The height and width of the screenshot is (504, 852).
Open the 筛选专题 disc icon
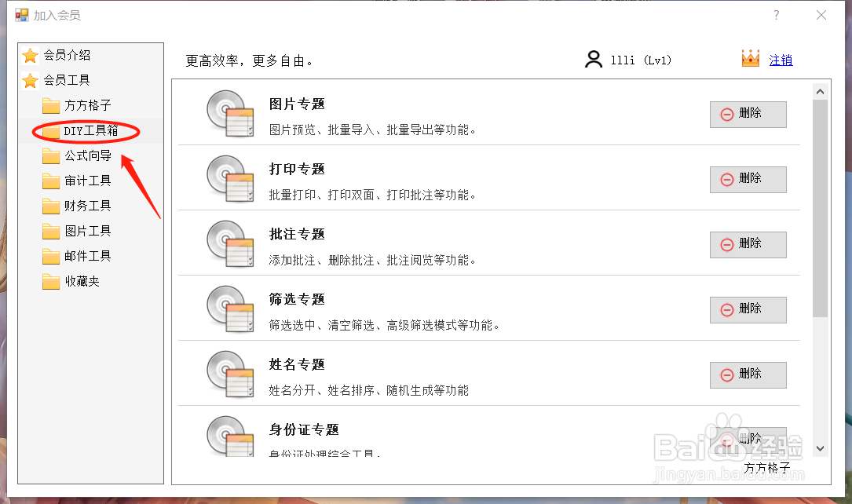[x=229, y=310]
